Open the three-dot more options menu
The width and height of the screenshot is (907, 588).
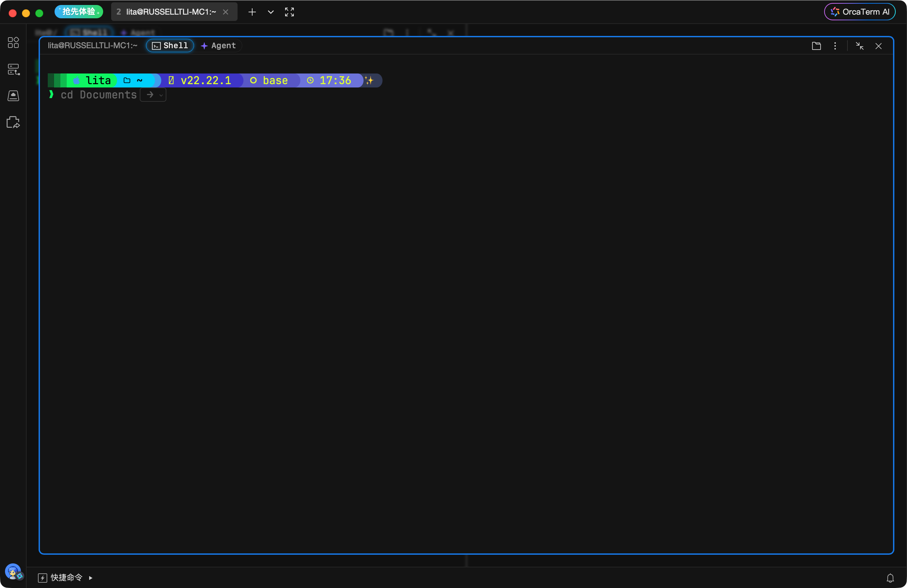(x=834, y=46)
